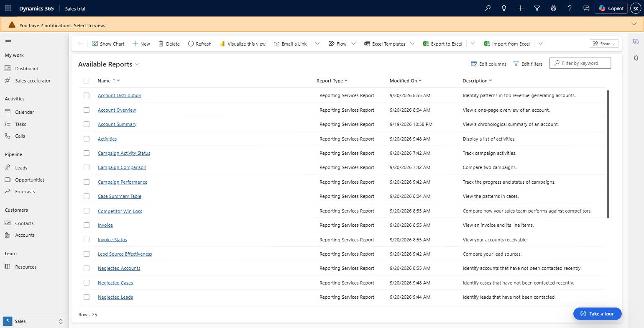Open the chat panel icon in header

tap(586, 8)
